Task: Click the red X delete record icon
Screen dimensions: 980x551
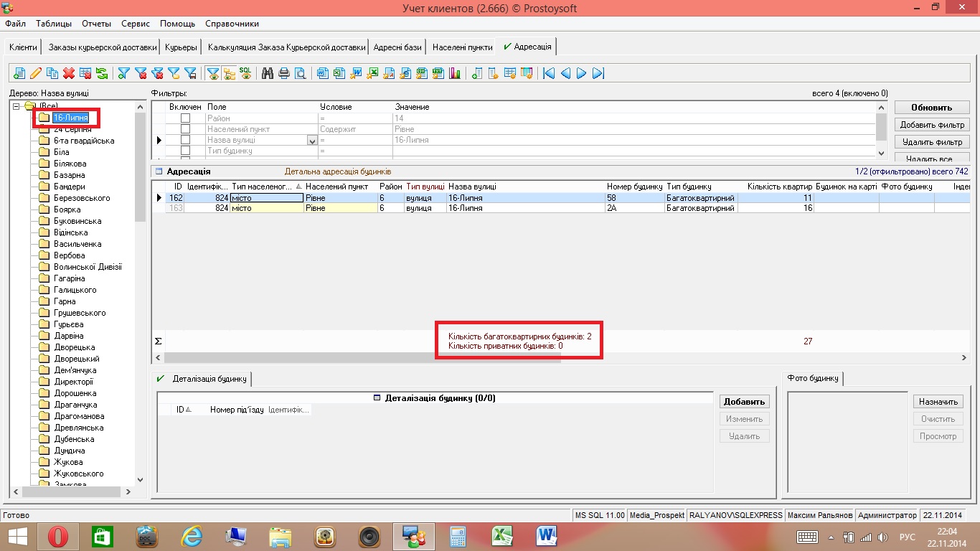Action: tap(69, 73)
